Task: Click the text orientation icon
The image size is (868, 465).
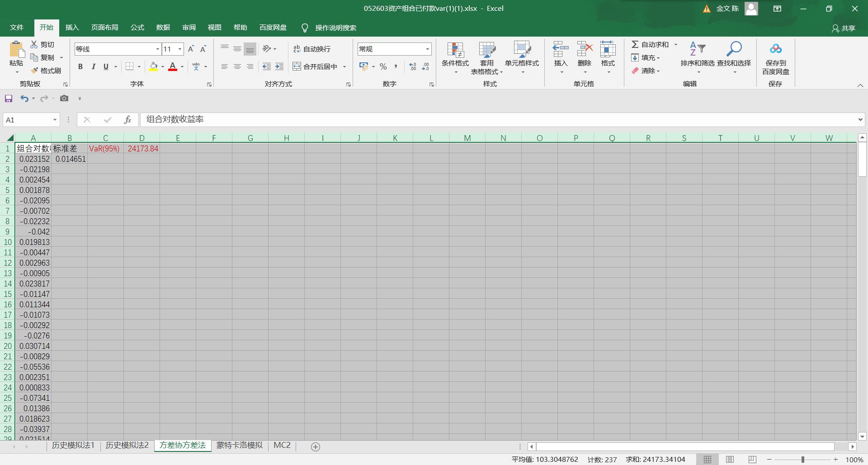Action: coord(267,49)
